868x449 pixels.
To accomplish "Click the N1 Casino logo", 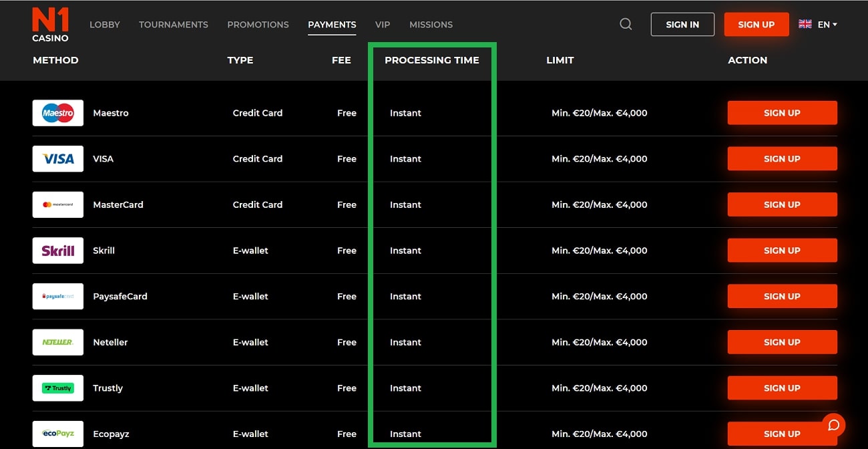I will (51, 25).
